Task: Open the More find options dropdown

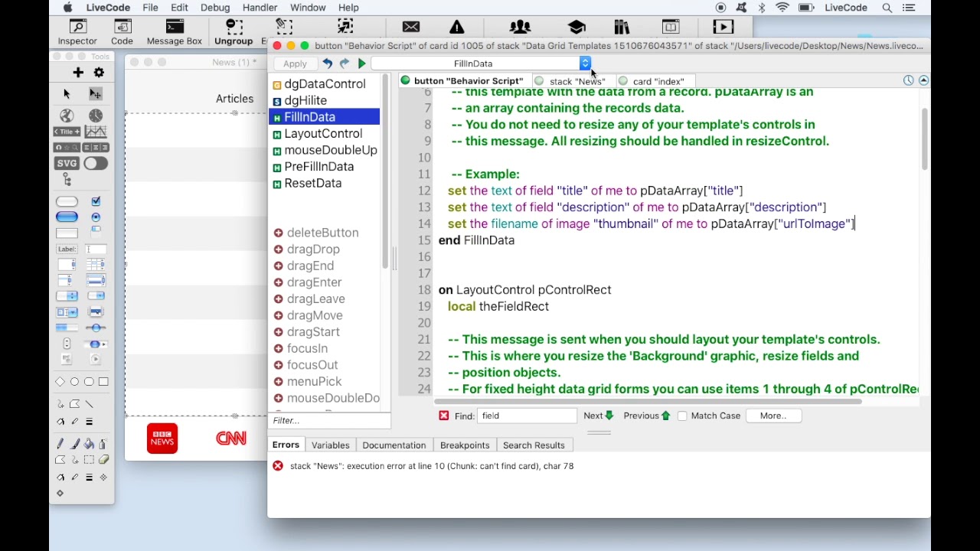Action: click(x=773, y=416)
